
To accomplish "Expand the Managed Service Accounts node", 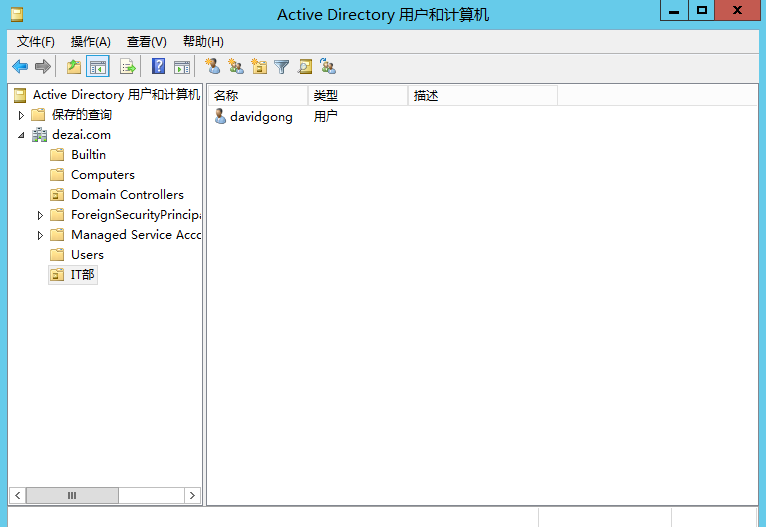I will (x=40, y=235).
